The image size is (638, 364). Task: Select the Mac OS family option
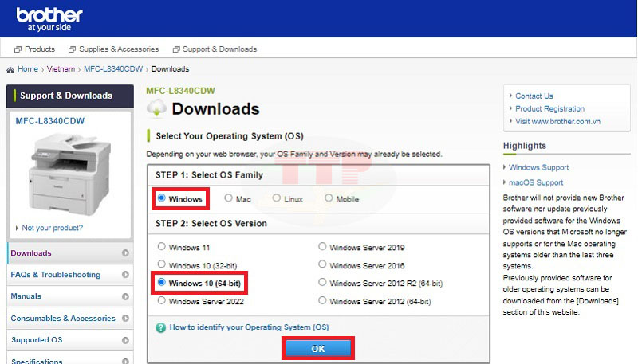(228, 198)
